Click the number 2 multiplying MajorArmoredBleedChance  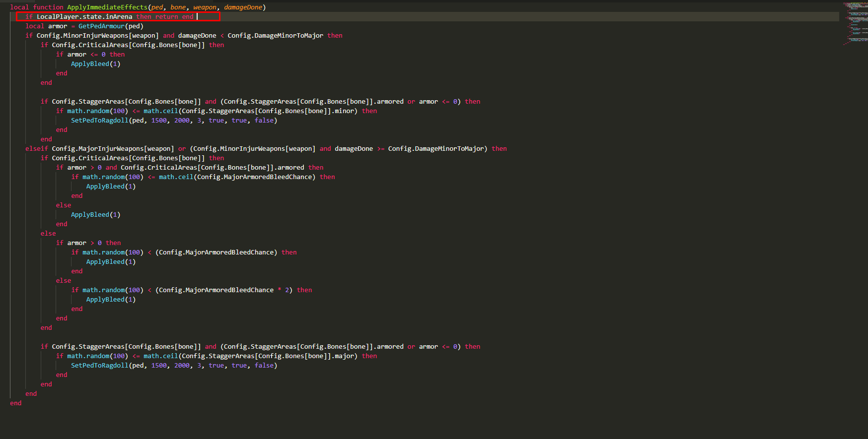287,290
